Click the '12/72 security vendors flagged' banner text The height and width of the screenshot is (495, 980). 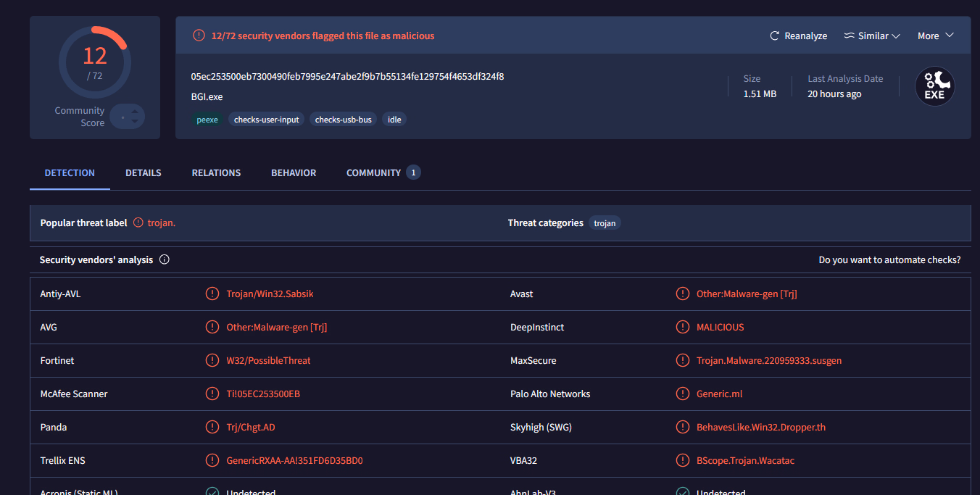[323, 36]
